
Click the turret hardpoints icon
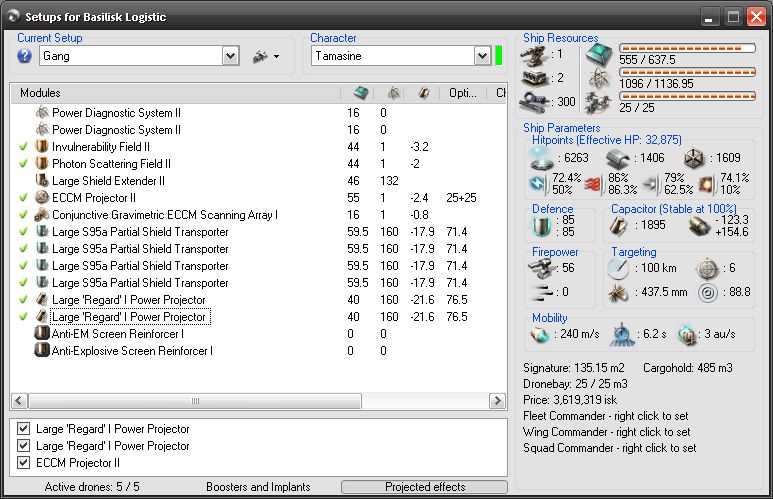coord(534,55)
